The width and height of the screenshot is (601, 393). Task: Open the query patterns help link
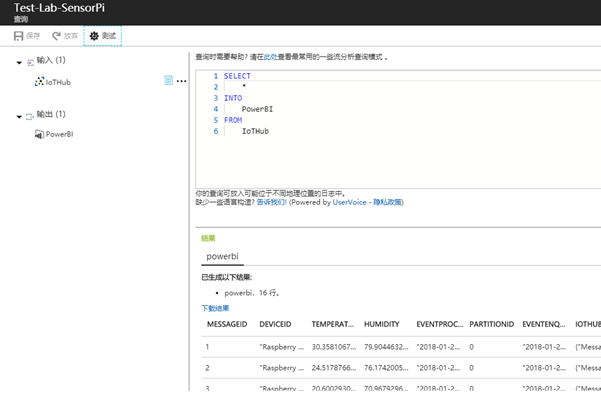point(271,57)
